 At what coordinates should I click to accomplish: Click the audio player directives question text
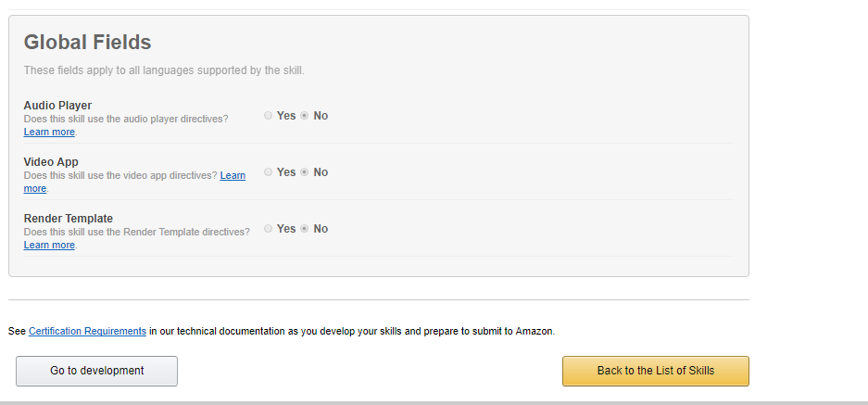point(125,119)
